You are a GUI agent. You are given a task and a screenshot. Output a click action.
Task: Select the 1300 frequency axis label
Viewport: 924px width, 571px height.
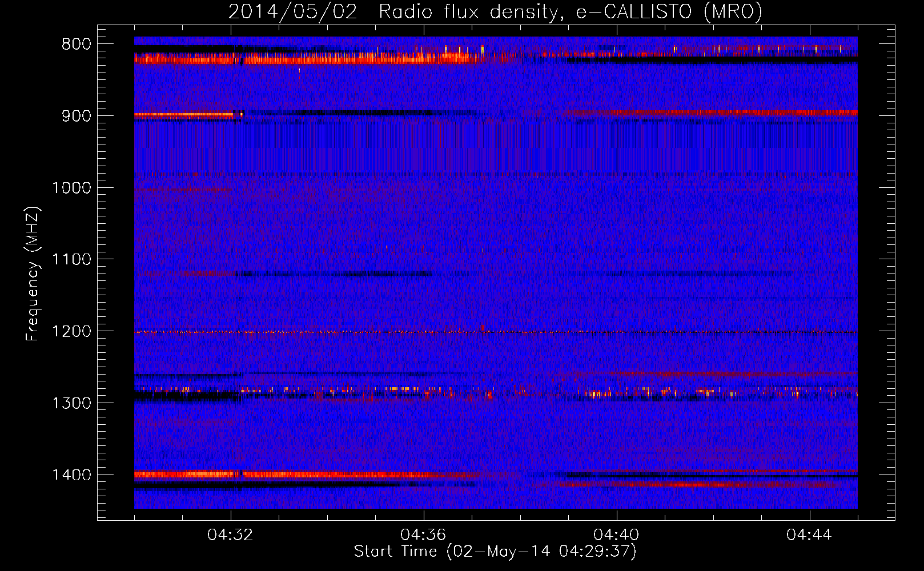pyautogui.click(x=71, y=403)
